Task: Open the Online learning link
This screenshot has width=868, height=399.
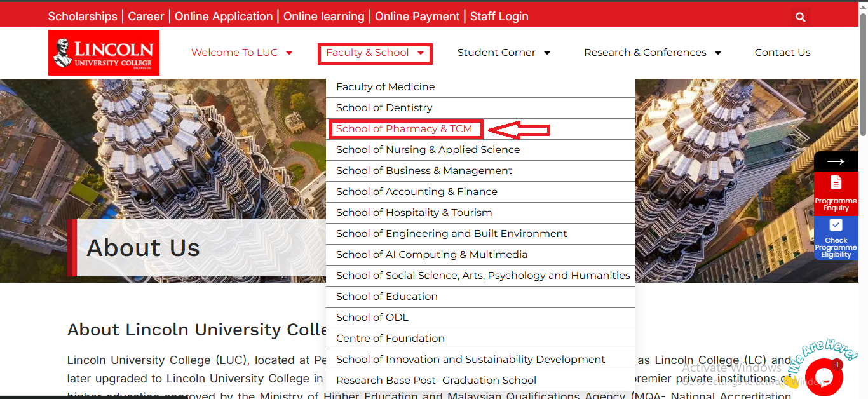Action: 324,17
